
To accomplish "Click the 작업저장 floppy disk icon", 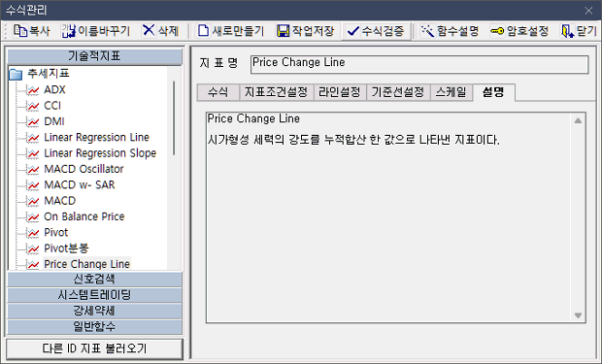I will coord(284,31).
